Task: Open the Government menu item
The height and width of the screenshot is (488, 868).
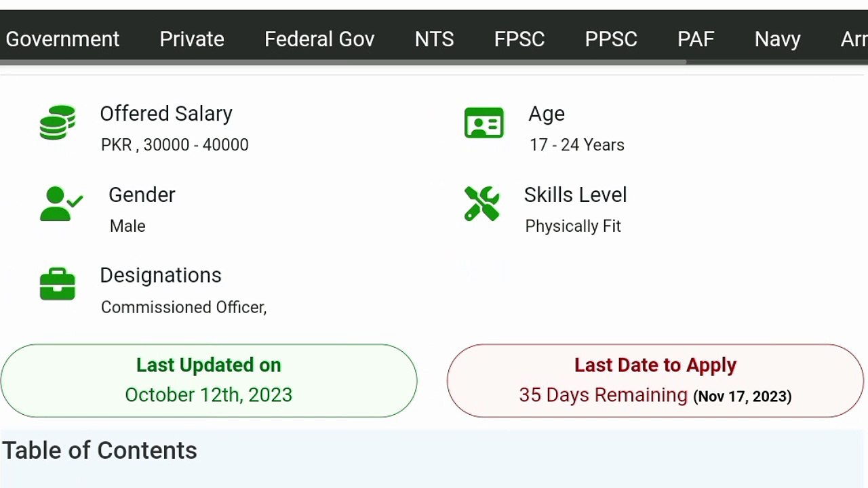Action: click(62, 39)
